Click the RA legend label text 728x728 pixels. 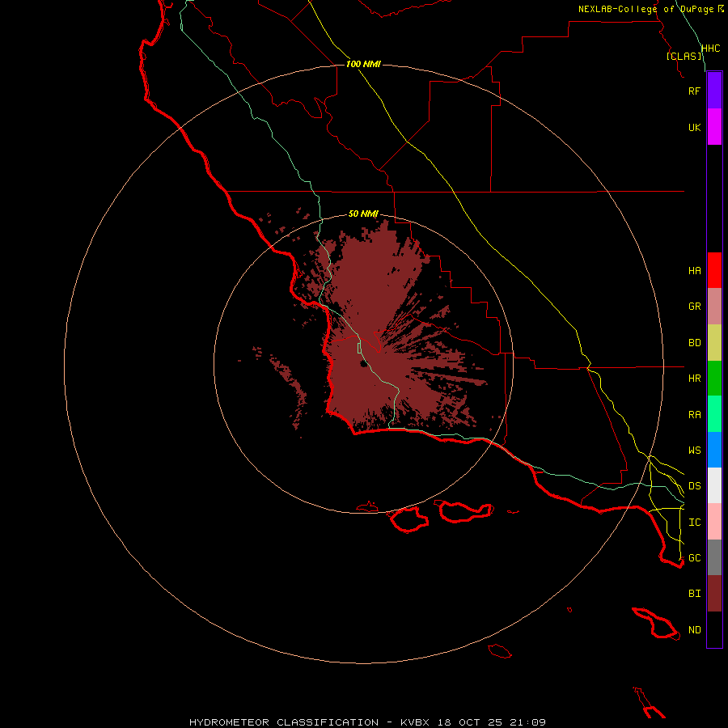point(694,415)
